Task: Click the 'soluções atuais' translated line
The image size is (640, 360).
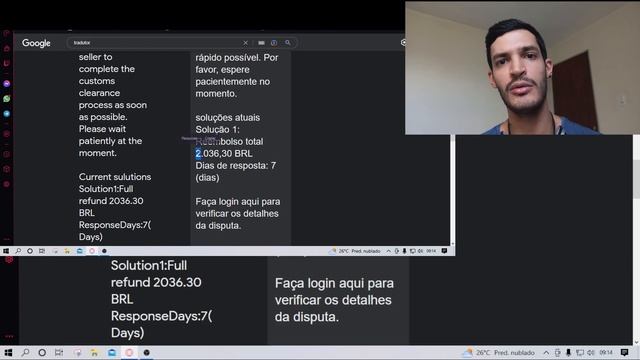Action: (x=227, y=118)
